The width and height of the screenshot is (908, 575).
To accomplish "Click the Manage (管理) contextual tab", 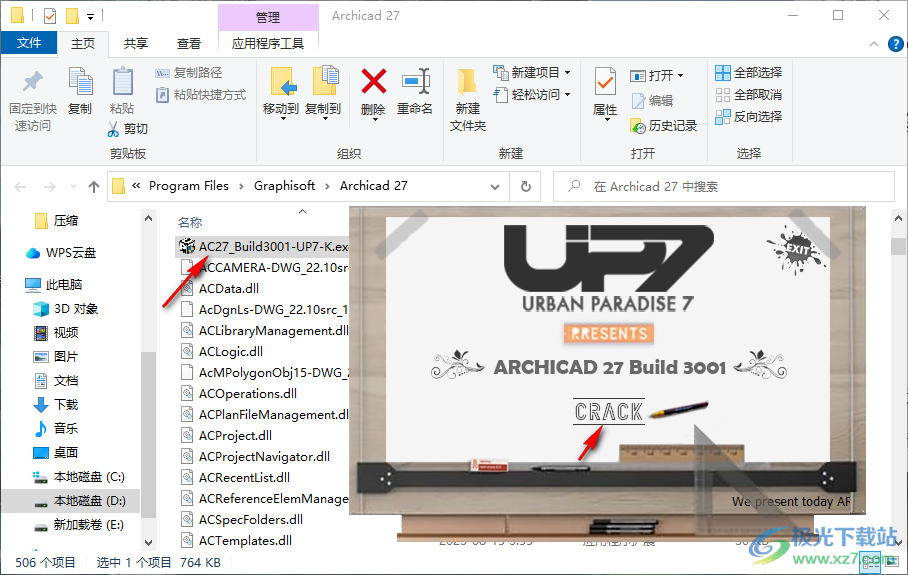I will [x=268, y=17].
